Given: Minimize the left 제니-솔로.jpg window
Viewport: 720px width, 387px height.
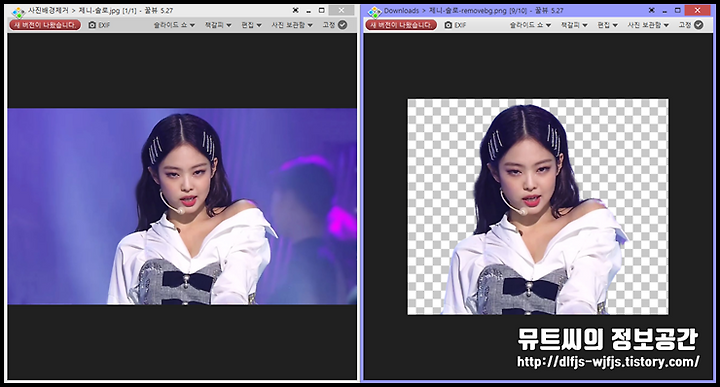Looking at the screenshot, I should point(309,11).
